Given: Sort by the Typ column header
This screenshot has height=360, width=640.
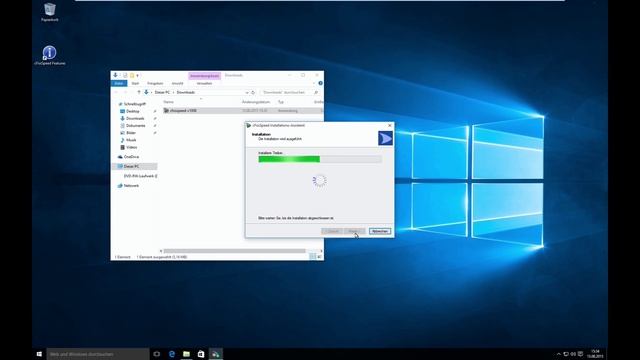Looking at the screenshot, I should coord(281,102).
